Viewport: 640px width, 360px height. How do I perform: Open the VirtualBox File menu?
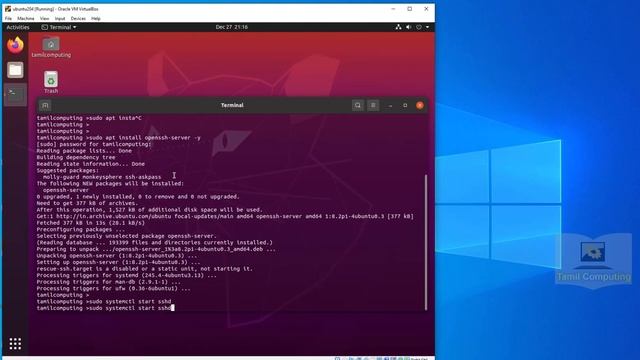click(8, 18)
